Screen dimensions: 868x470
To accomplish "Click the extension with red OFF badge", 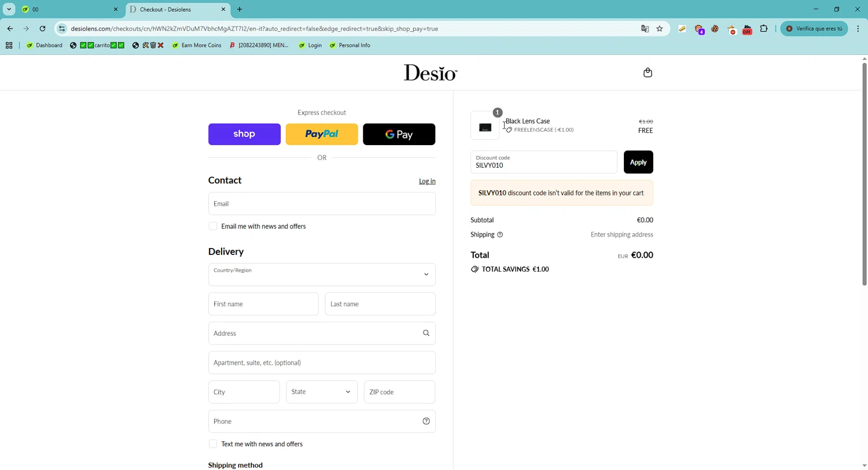I will click(747, 29).
